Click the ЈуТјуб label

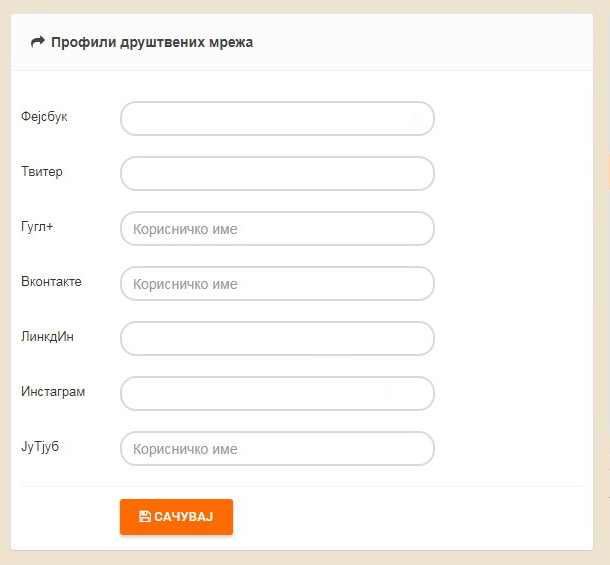40,446
